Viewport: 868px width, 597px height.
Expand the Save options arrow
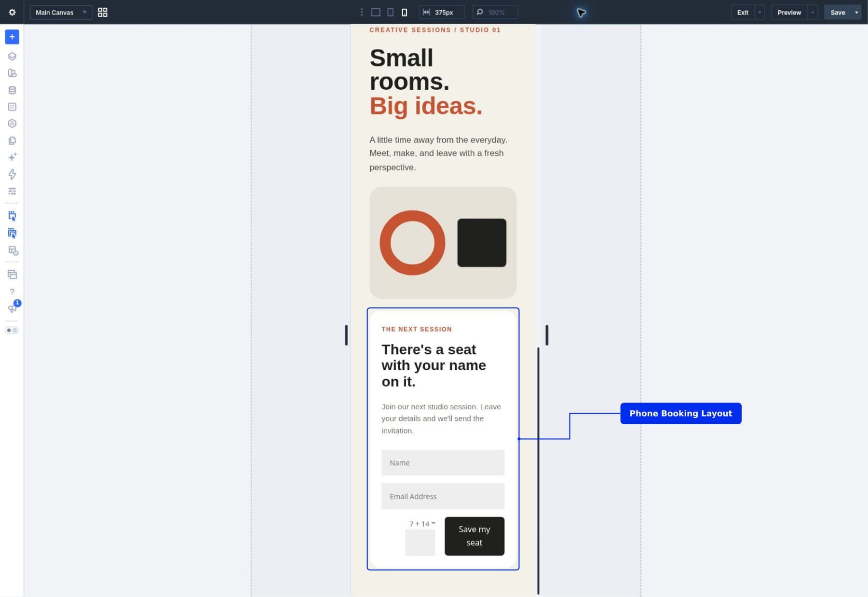(x=856, y=12)
